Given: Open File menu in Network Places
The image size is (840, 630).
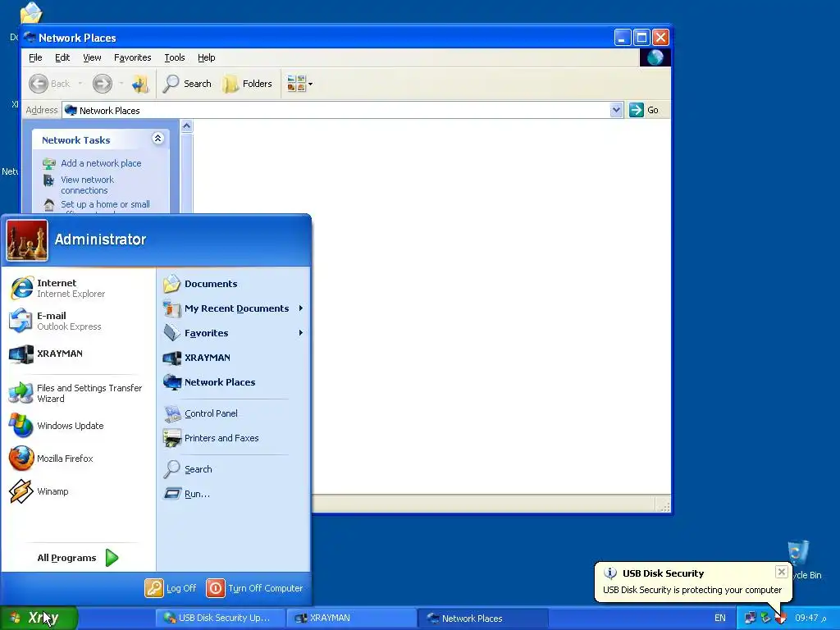Looking at the screenshot, I should click(35, 57).
